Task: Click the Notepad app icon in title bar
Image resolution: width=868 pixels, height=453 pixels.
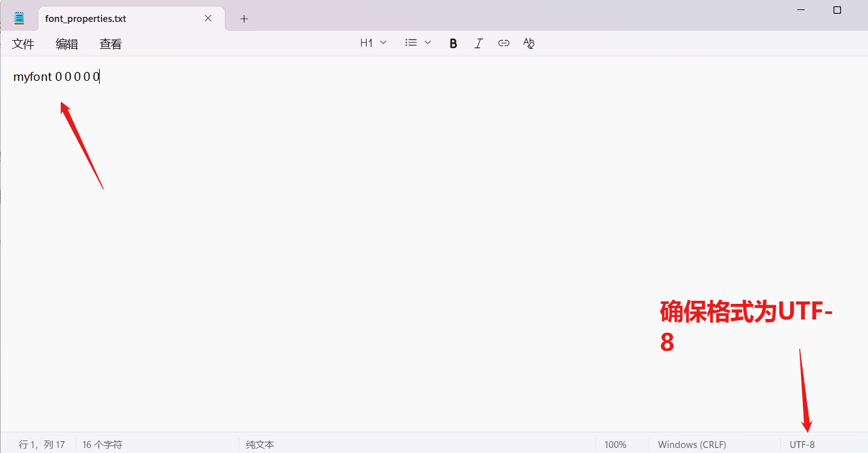Action: [x=19, y=18]
